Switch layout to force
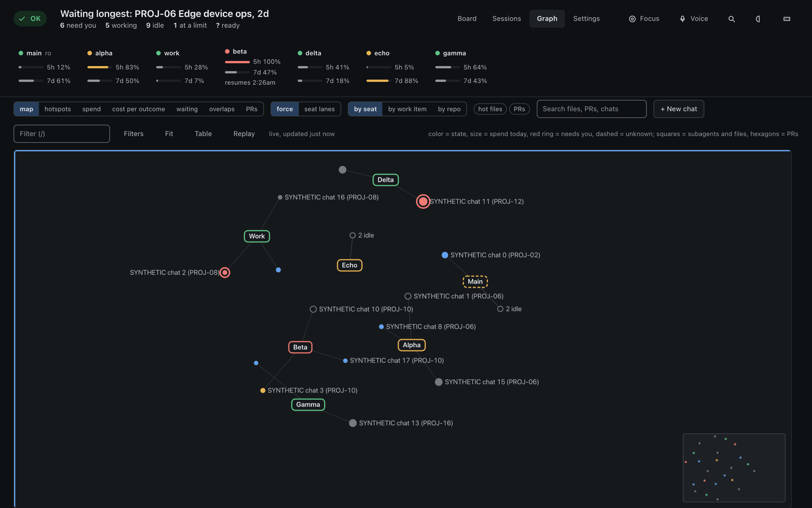812x508 pixels. tap(285, 109)
